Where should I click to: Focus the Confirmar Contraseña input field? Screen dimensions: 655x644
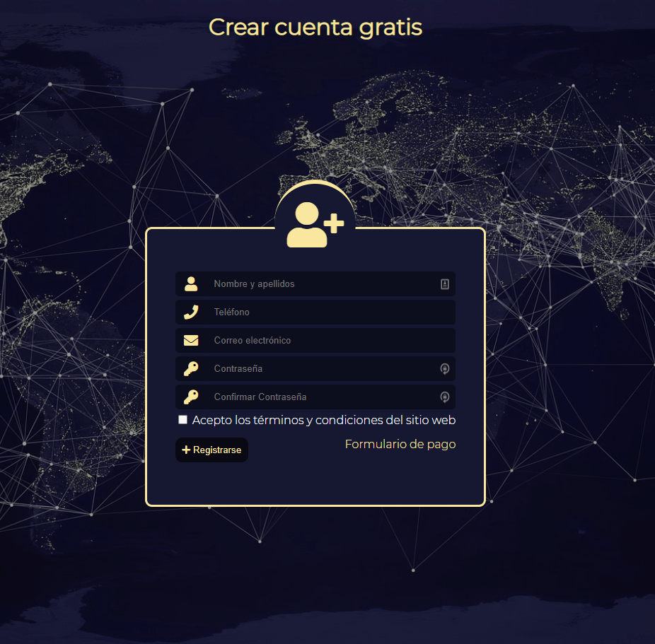pos(331,397)
